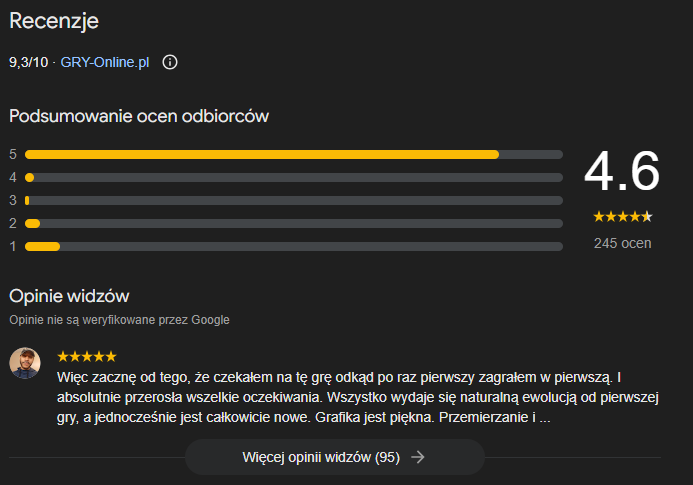Click the Opinie widzów heading
This screenshot has width=693, height=485.
69,296
